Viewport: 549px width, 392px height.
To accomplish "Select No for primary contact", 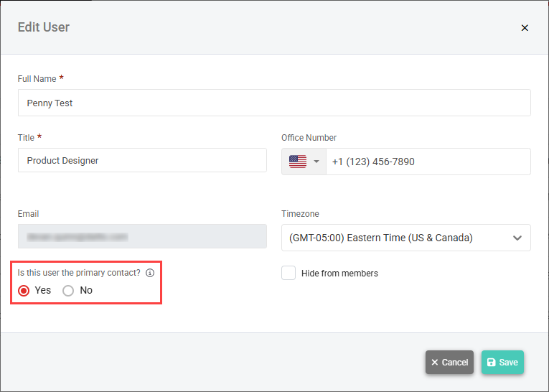I will 69,291.
